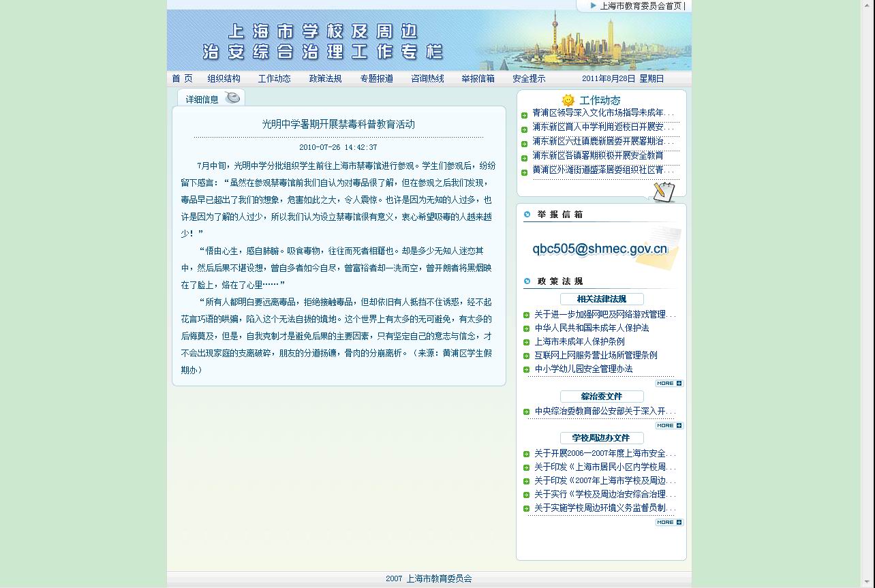This screenshot has height=588, width=875.
Task: Open the 上海市教育委员会首页 link
Action: coord(641,6)
